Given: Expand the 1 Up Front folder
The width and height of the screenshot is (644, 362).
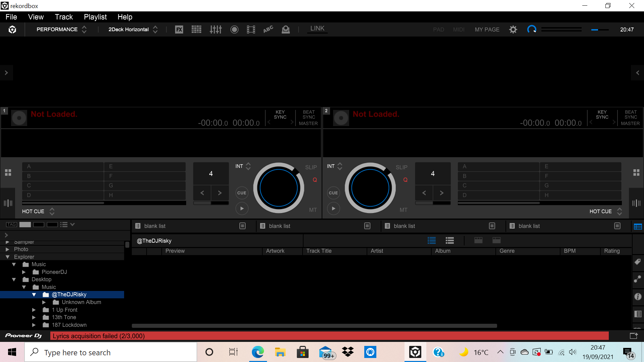Looking at the screenshot, I should pyautogui.click(x=34, y=310).
